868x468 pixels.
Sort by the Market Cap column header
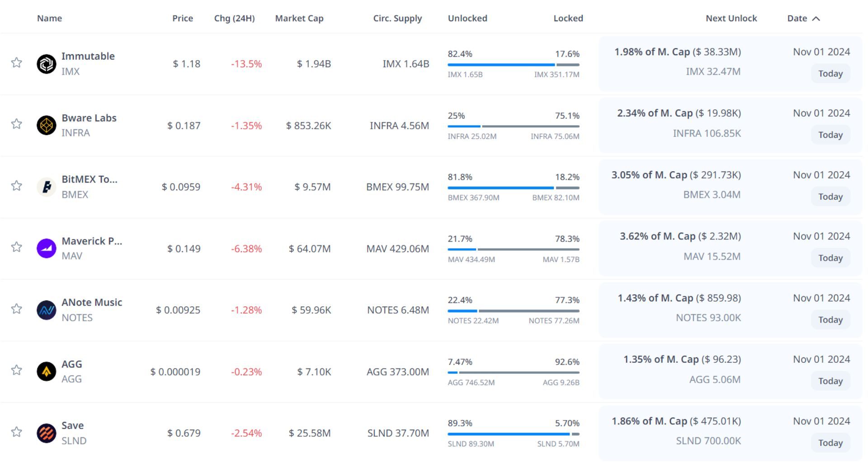pos(299,19)
